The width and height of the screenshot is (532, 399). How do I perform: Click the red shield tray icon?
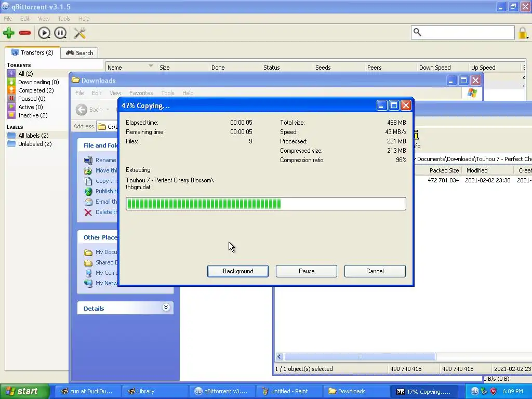click(494, 391)
